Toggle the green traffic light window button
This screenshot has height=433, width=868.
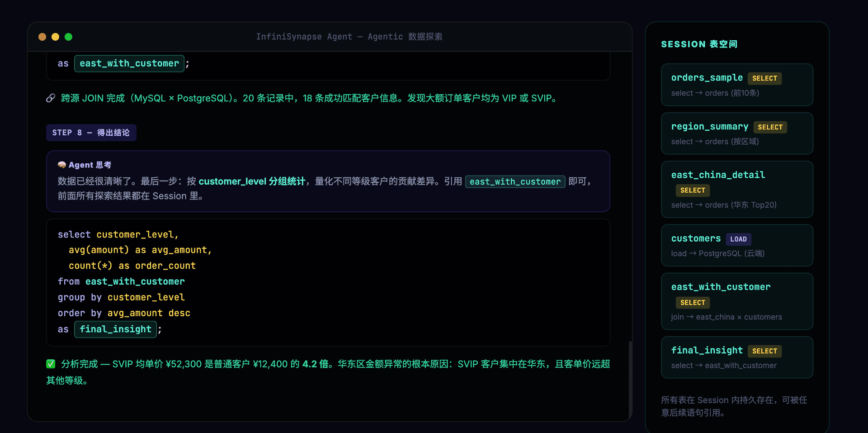pos(68,37)
